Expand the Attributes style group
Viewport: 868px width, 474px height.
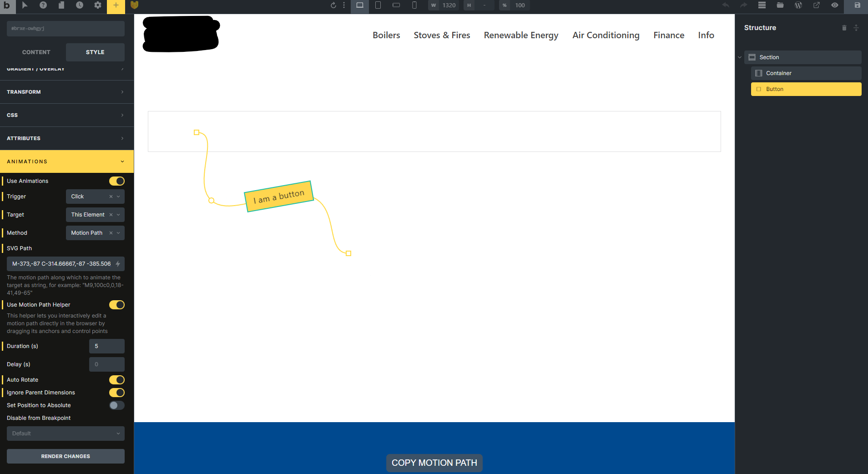[67, 138]
